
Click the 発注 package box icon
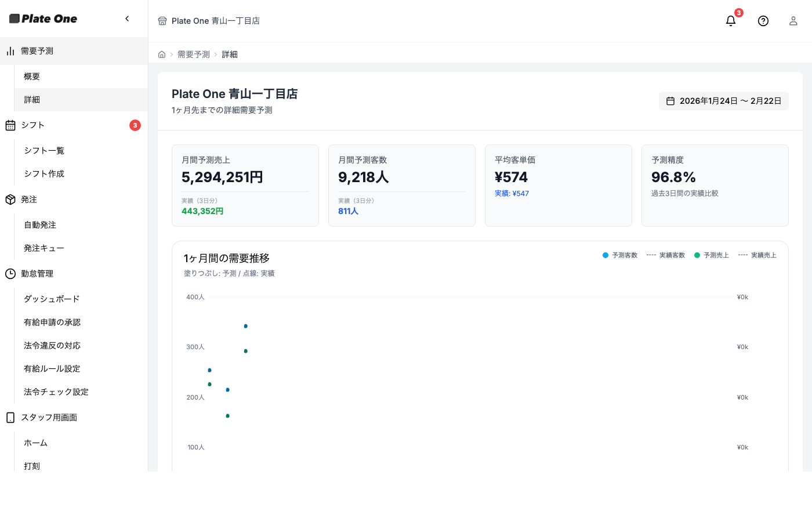[x=10, y=200]
